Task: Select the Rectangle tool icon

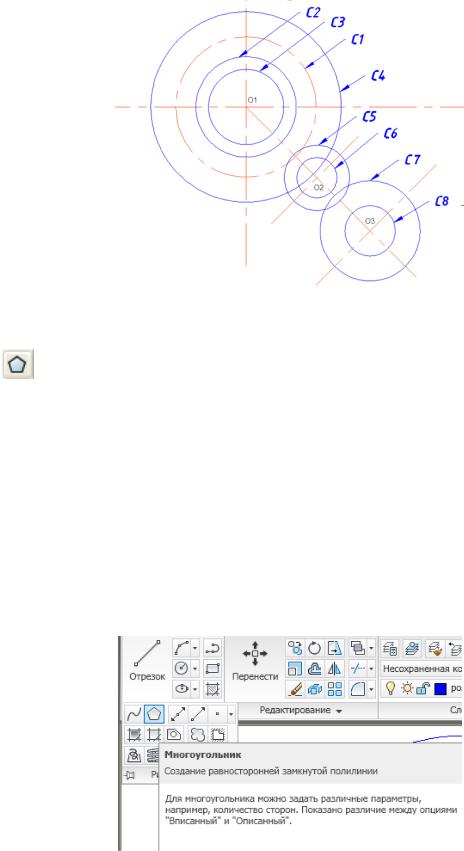Action: coord(212,668)
